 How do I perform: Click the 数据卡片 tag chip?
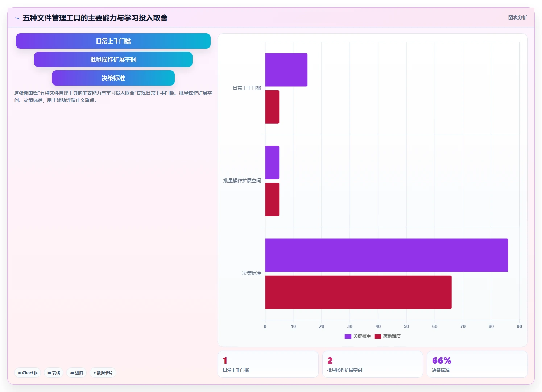(x=103, y=373)
